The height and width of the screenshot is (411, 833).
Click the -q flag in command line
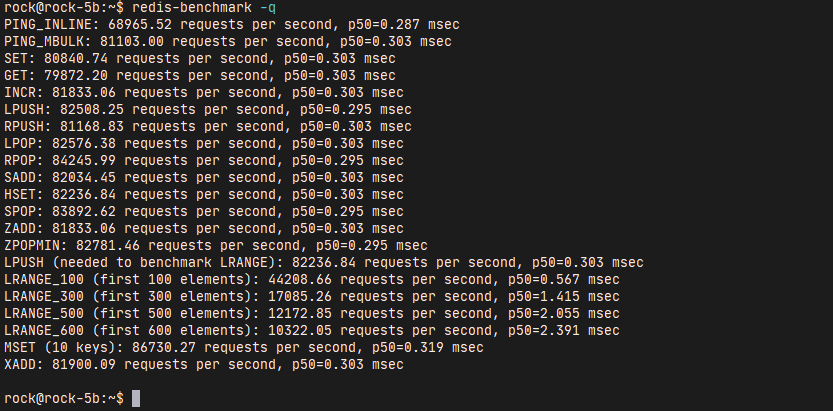[268, 8]
